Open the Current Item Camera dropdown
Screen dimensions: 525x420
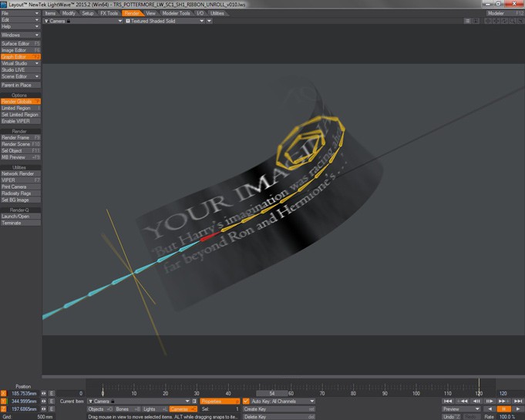coord(139,401)
